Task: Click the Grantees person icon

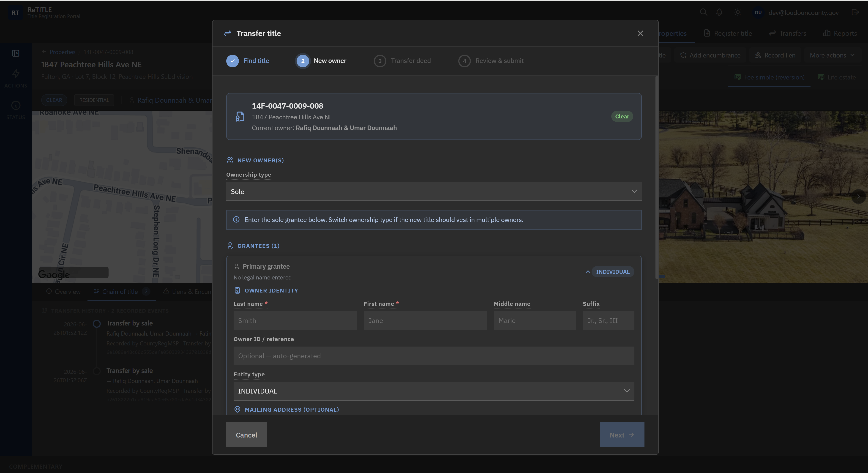Action: 230,246
